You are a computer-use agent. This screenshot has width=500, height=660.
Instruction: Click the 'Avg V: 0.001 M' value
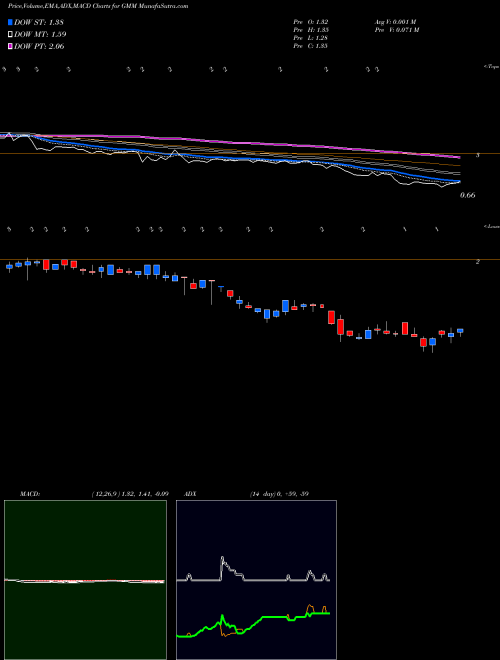coord(395,22)
